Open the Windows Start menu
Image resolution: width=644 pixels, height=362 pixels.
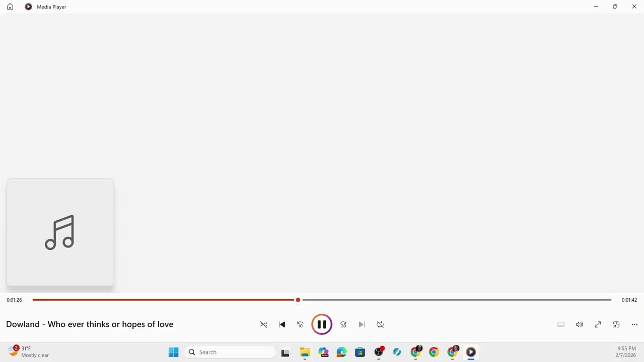[x=174, y=352]
